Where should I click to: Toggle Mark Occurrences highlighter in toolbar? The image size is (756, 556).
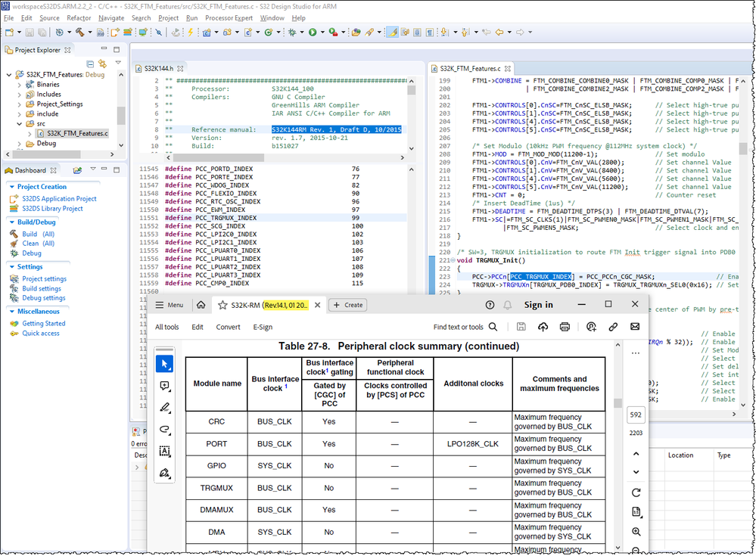pos(392,33)
